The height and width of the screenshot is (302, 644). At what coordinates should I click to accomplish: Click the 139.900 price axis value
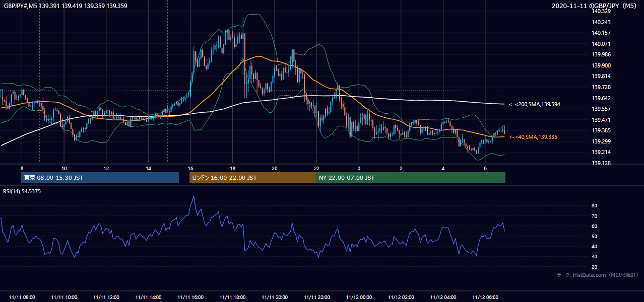pos(601,65)
